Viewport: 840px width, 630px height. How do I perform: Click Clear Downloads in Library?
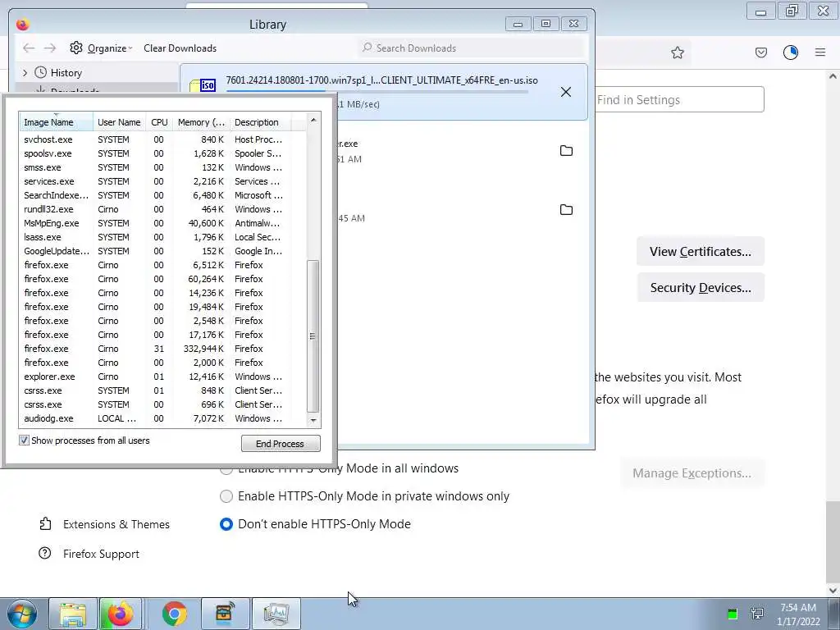tap(180, 48)
